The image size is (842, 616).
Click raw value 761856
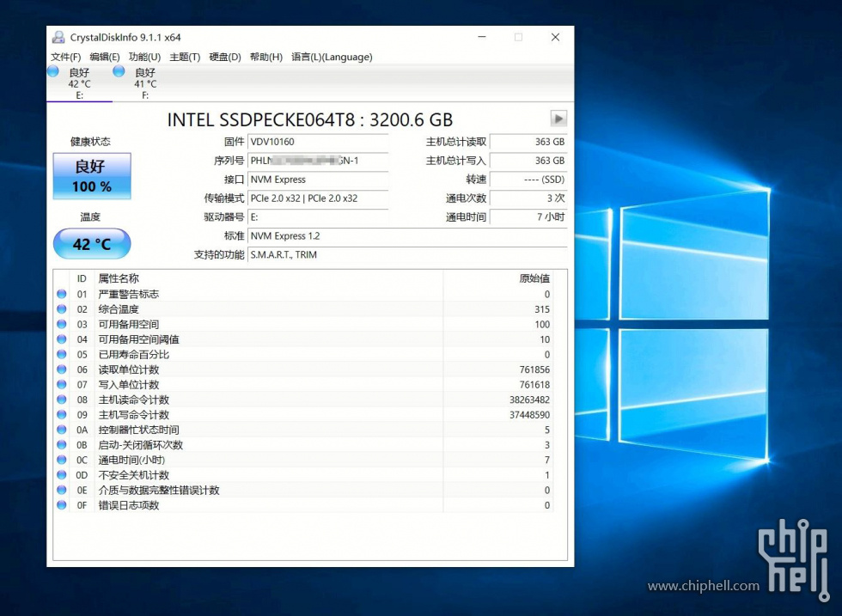tap(534, 369)
